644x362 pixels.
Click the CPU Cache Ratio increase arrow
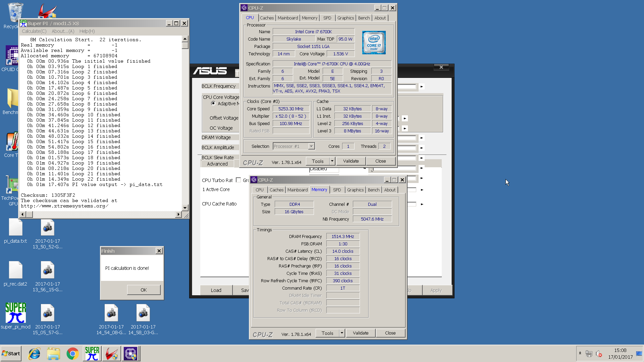[x=422, y=204]
